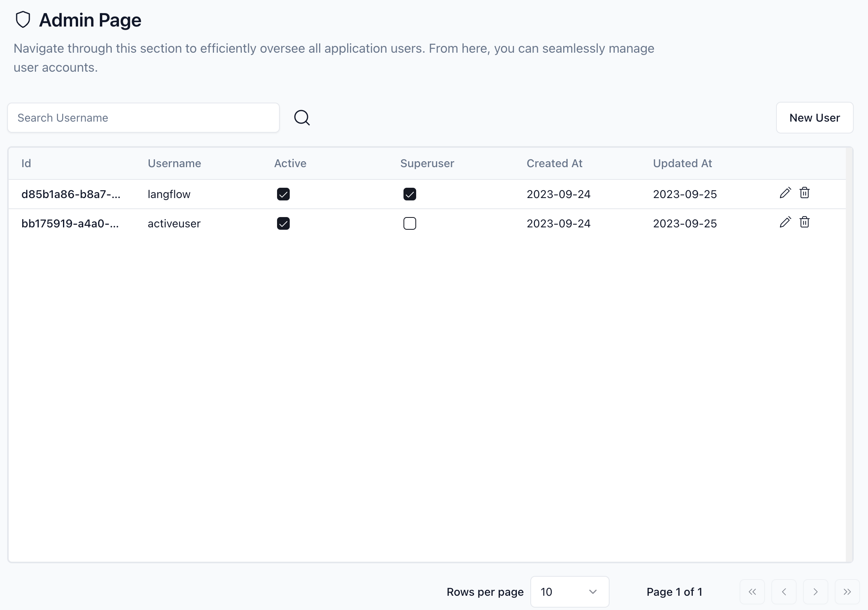Toggle Active checkbox for langflow
This screenshot has width=868, height=610.
[x=283, y=194]
